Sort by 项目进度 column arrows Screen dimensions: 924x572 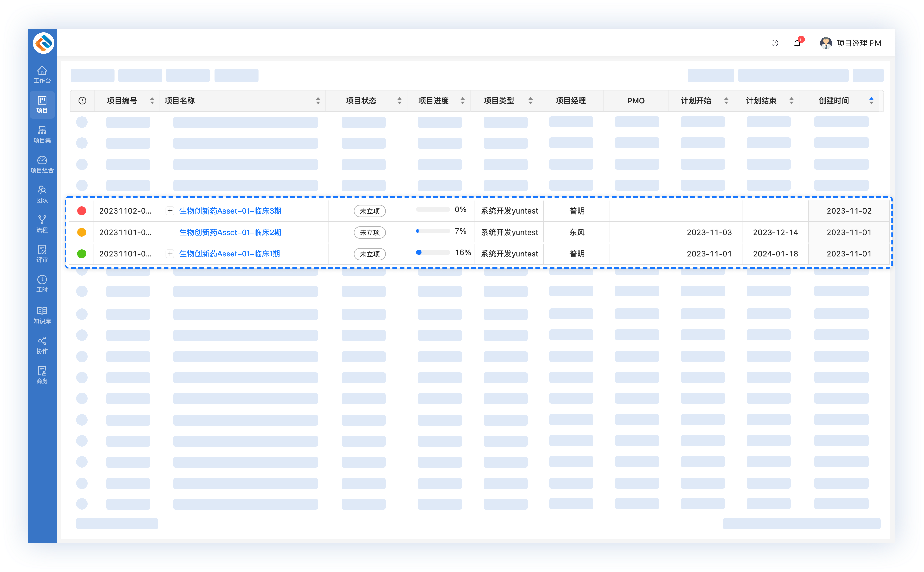[462, 101]
